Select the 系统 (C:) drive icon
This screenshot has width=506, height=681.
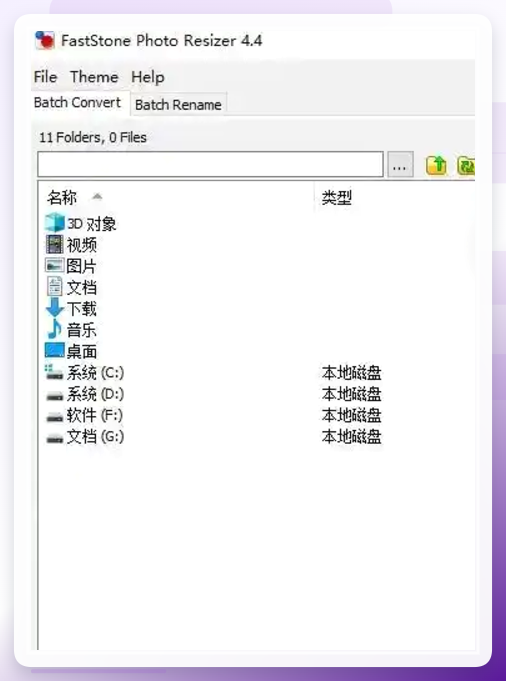click(x=55, y=372)
